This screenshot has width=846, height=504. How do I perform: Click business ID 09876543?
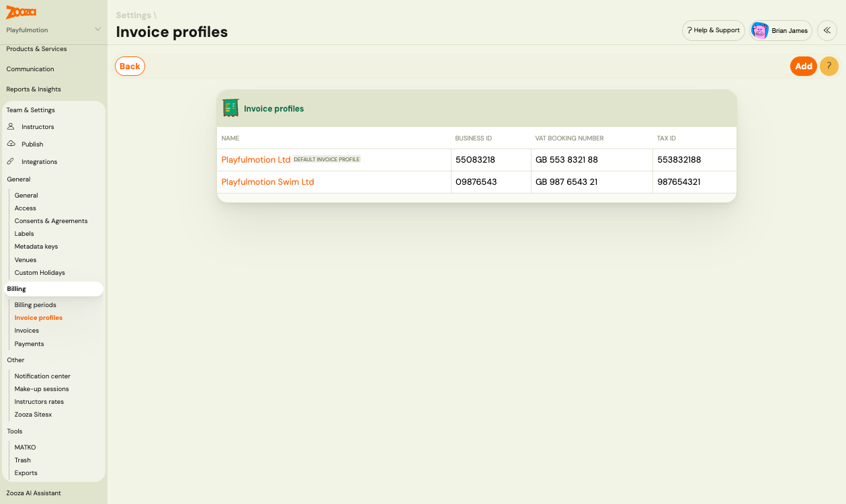tap(476, 182)
